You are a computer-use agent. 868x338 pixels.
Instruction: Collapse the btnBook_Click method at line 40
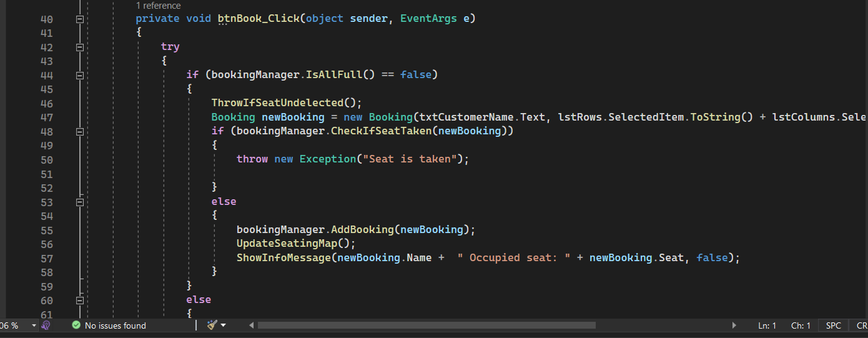click(79, 19)
